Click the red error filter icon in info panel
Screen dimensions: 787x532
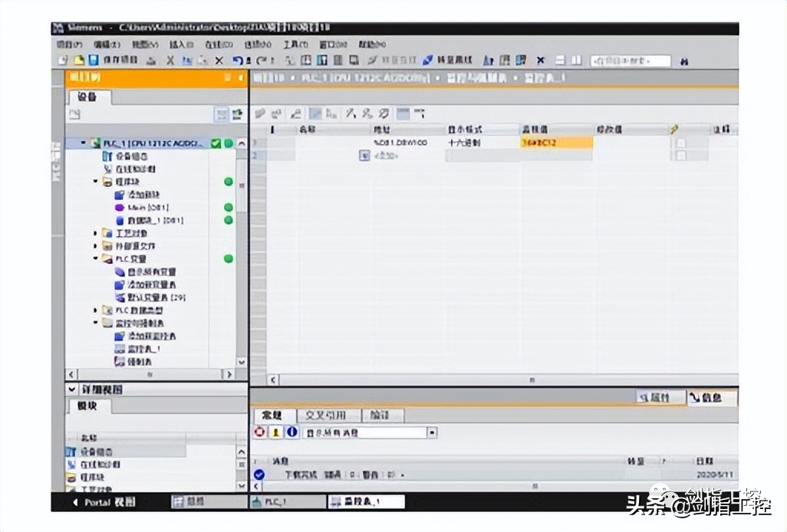[x=259, y=432]
